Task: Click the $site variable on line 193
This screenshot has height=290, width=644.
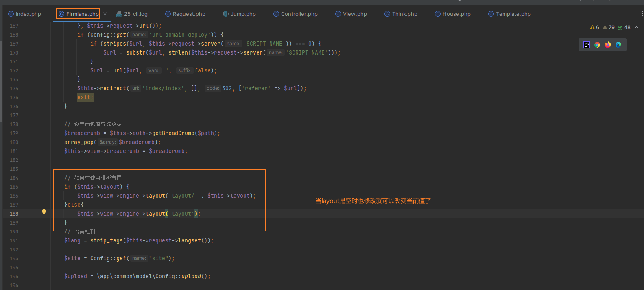Action: point(72,258)
